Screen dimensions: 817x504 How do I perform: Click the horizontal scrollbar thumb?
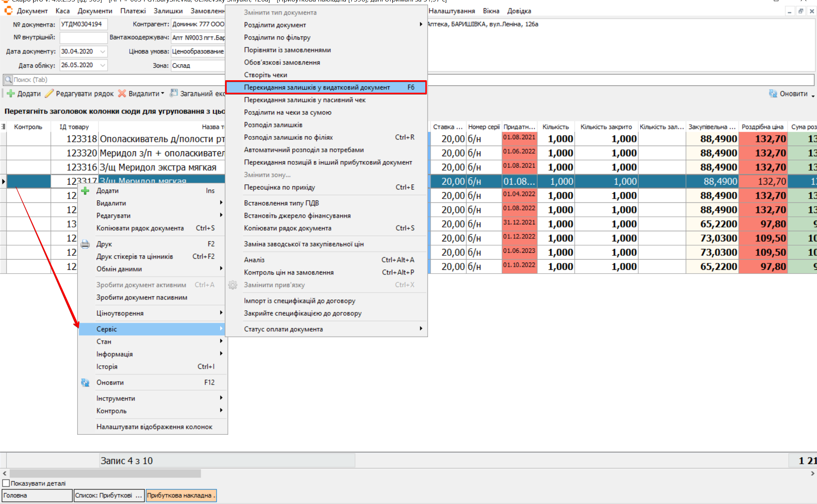(105, 473)
